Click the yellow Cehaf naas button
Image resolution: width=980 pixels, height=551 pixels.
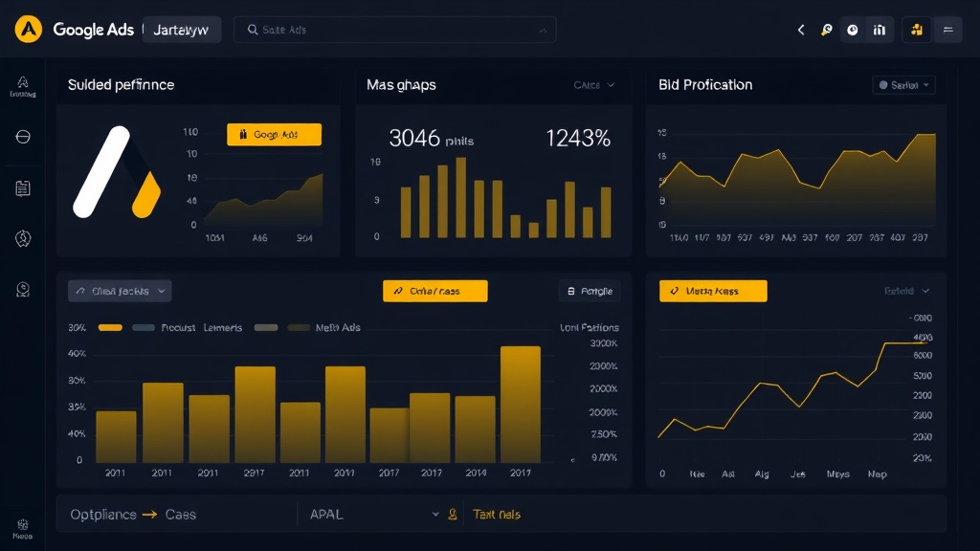[435, 291]
